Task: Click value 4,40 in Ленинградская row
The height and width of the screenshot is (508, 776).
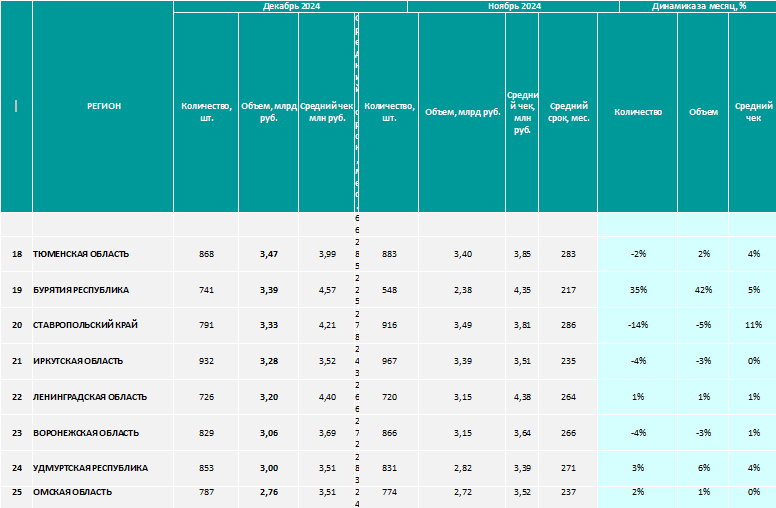Action: click(327, 397)
